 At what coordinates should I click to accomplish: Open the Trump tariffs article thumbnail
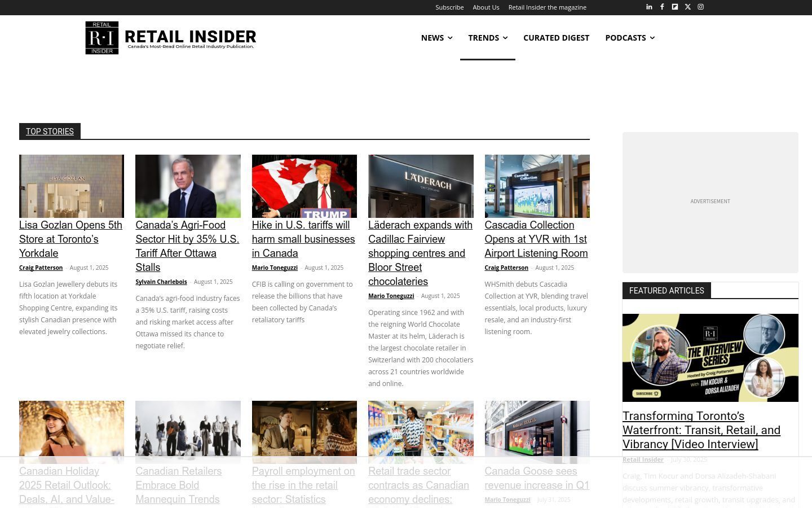[304, 186]
